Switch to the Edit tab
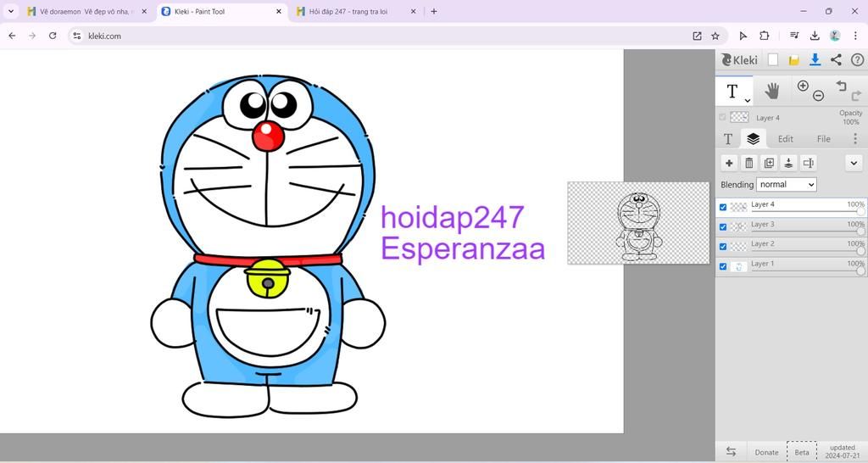868x463 pixels. [x=786, y=139]
